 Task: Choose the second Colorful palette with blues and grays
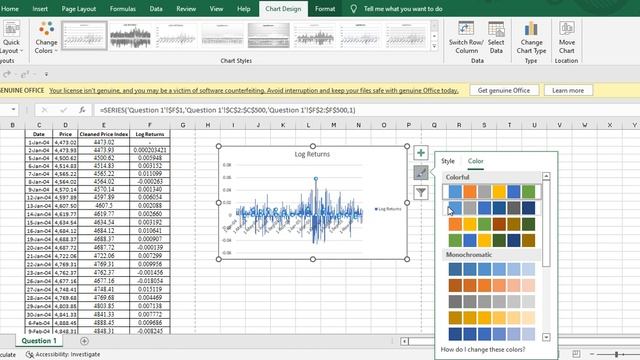[491, 208]
